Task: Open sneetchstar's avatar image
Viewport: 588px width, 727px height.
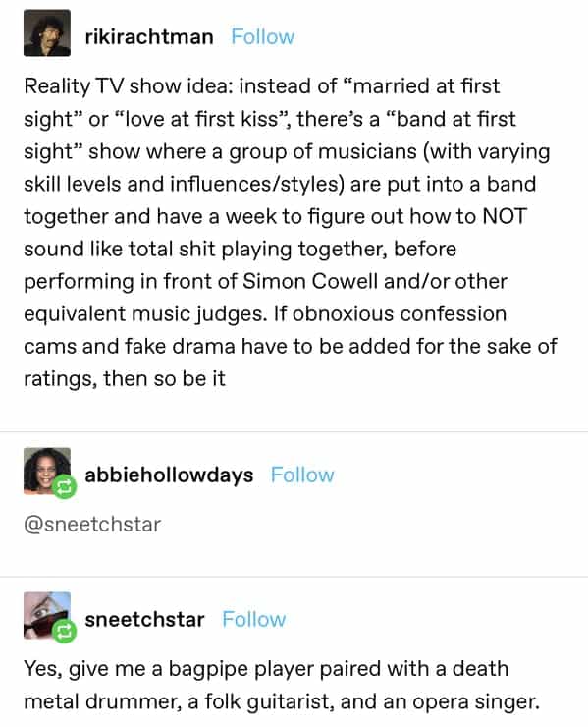Action: point(47,615)
